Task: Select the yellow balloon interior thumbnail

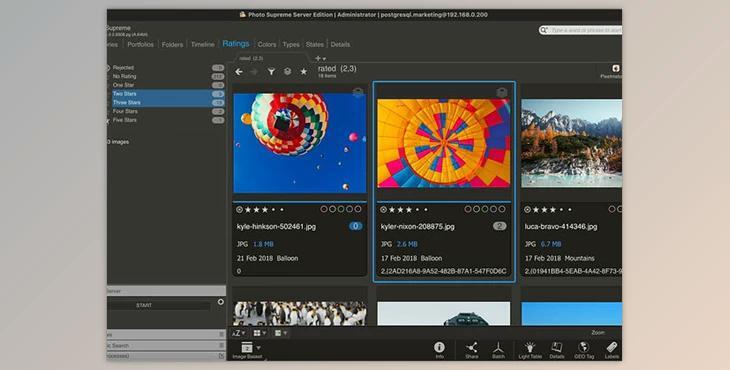Action: (x=444, y=143)
